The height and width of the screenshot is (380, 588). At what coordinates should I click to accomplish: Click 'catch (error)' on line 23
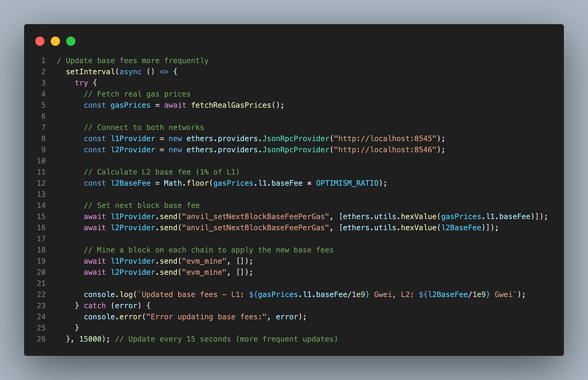(113, 306)
